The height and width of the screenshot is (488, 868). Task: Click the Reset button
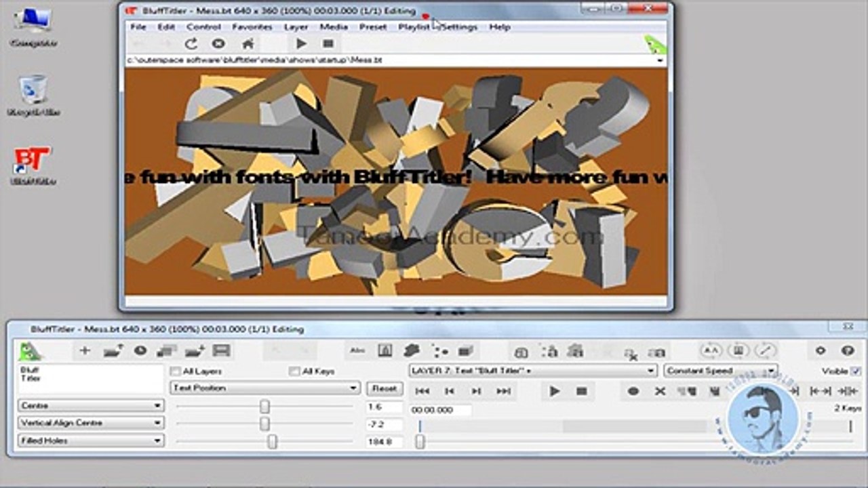384,388
